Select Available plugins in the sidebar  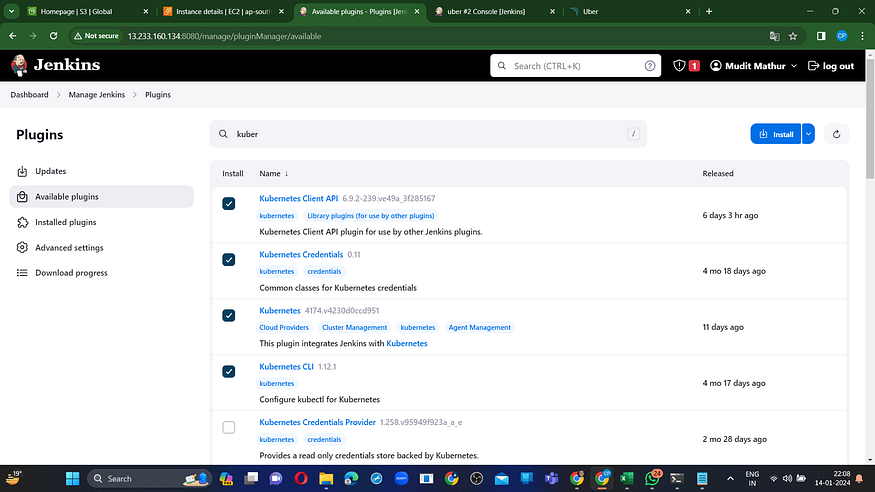coord(102,196)
